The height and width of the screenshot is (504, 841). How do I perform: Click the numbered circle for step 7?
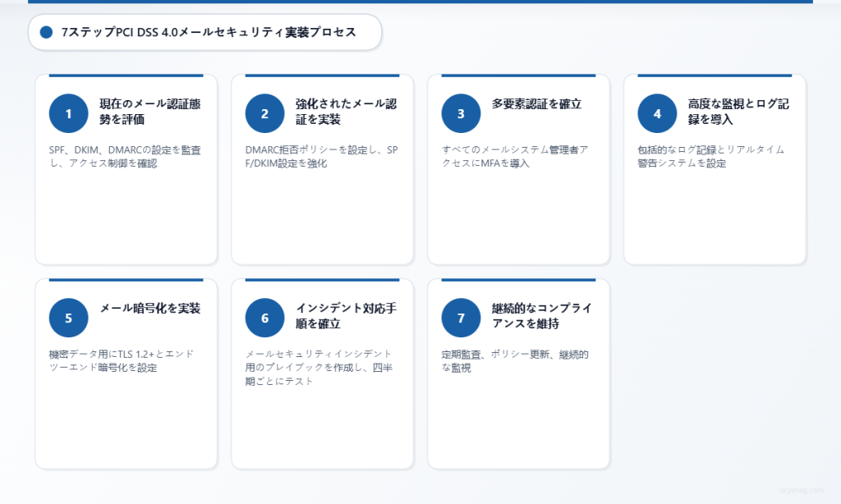pyautogui.click(x=460, y=318)
